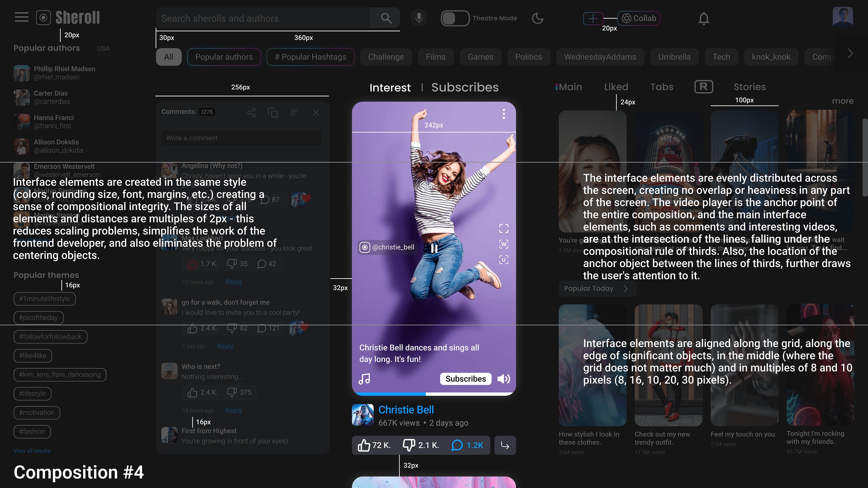The image size is (868, 488).
Task: Seek on the video progress bar
Action: [434, 394]
